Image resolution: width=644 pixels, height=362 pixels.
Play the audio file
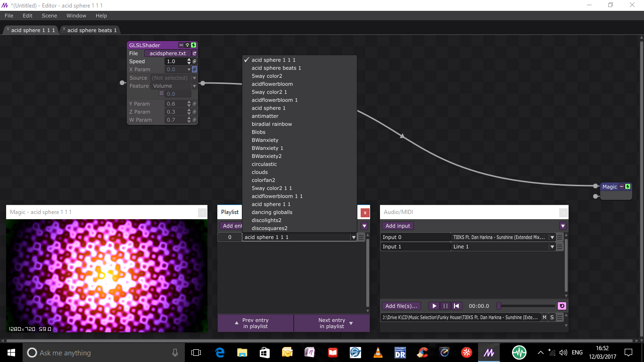coord(435,306)
